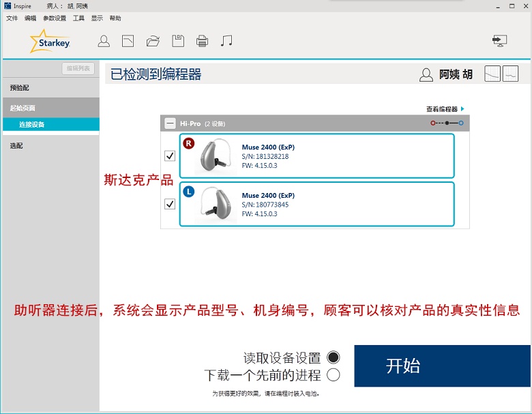Uncheck the right (R) Muse 2400 device checkbox
The width and height of the screenshot is (532, 414).
tap(170, 156)
